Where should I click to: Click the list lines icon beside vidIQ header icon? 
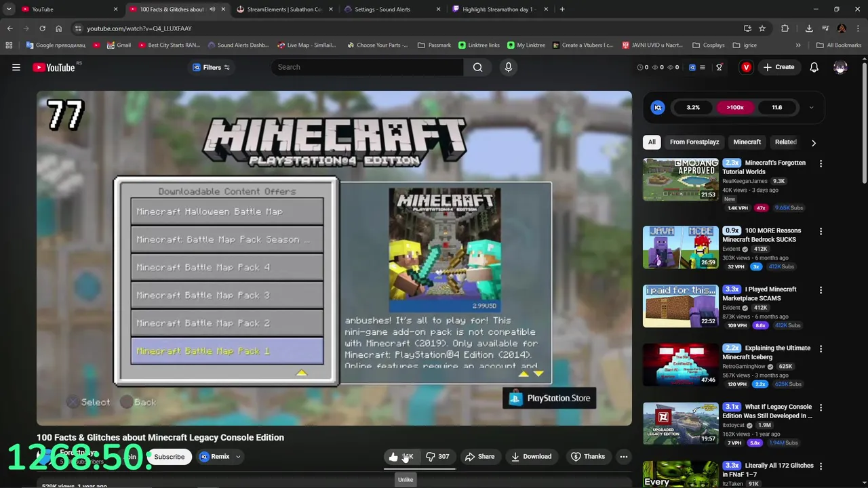coord(703,67)
